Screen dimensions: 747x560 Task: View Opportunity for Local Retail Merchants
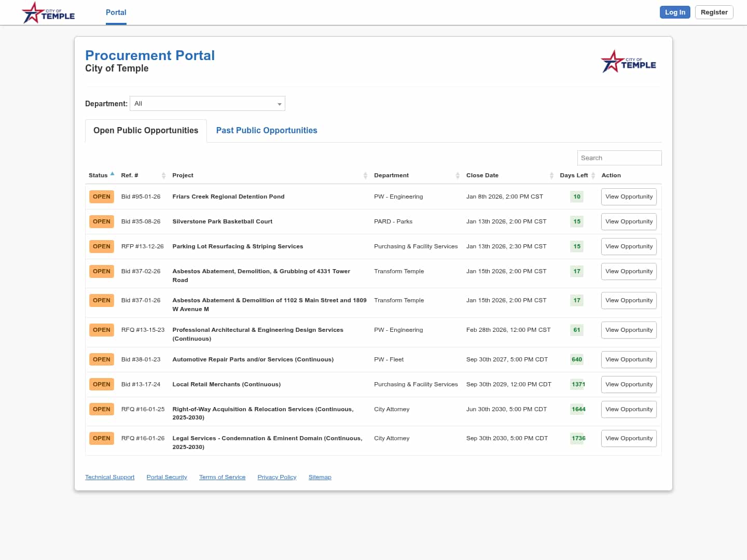[629, 385]
